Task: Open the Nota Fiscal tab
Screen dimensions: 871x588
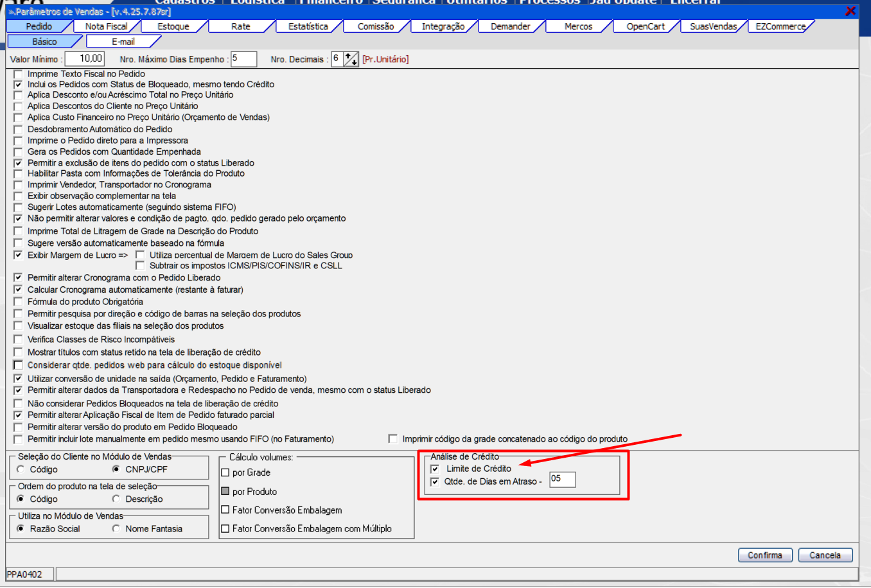Action: (106, 26)
